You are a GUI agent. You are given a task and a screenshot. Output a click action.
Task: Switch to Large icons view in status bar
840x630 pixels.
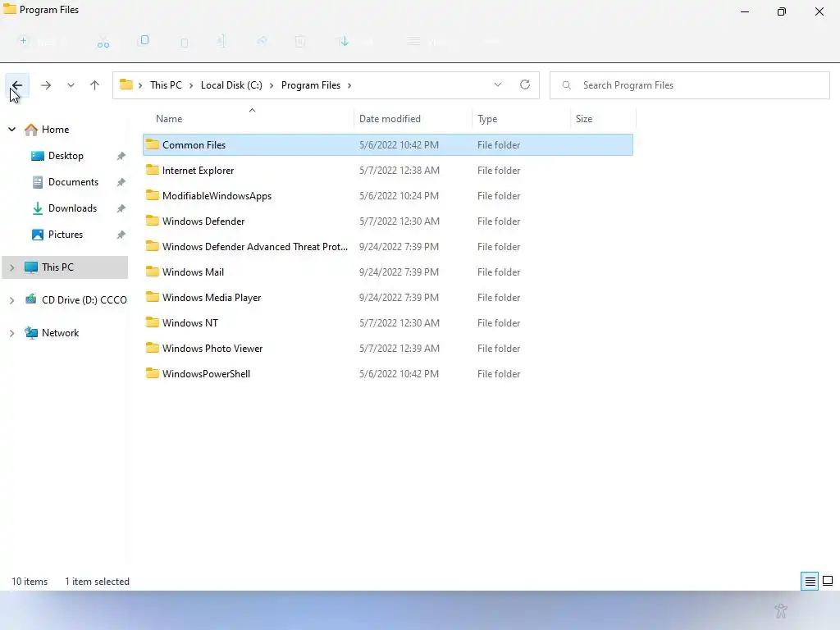pos(828,582)
